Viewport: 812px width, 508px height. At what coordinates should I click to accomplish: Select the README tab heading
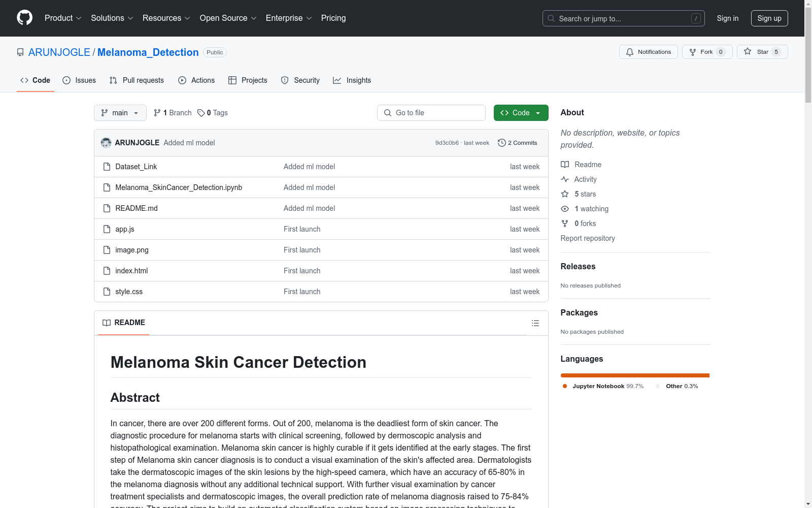124,323
